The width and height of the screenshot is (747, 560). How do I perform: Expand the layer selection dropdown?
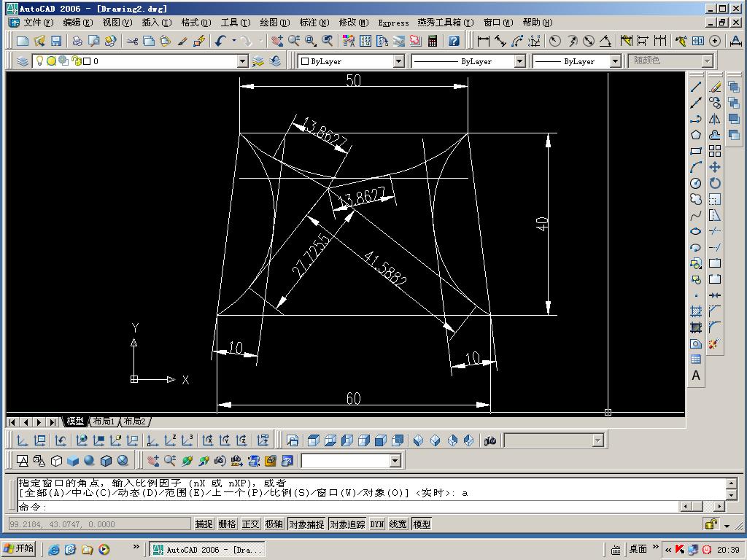(x=243, y=61)
